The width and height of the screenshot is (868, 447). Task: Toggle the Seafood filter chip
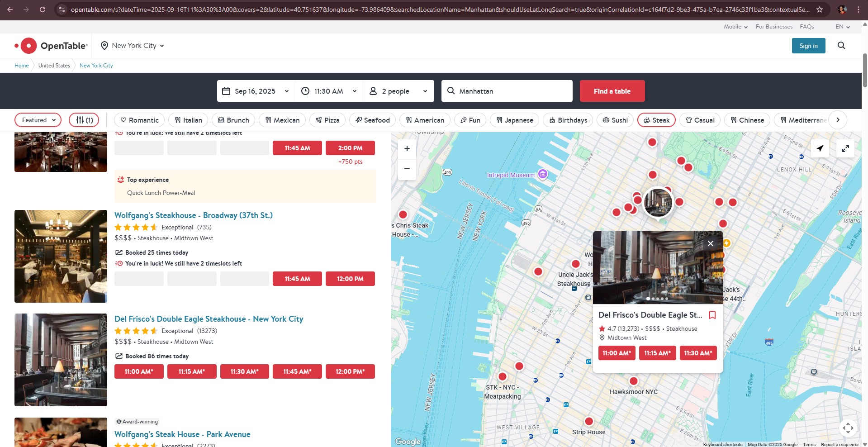tap(373, 120)
